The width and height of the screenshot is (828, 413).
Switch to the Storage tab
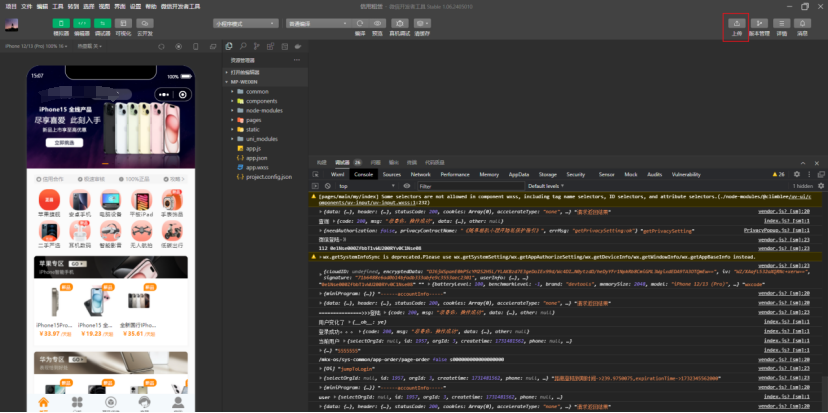tap(548, 174)
